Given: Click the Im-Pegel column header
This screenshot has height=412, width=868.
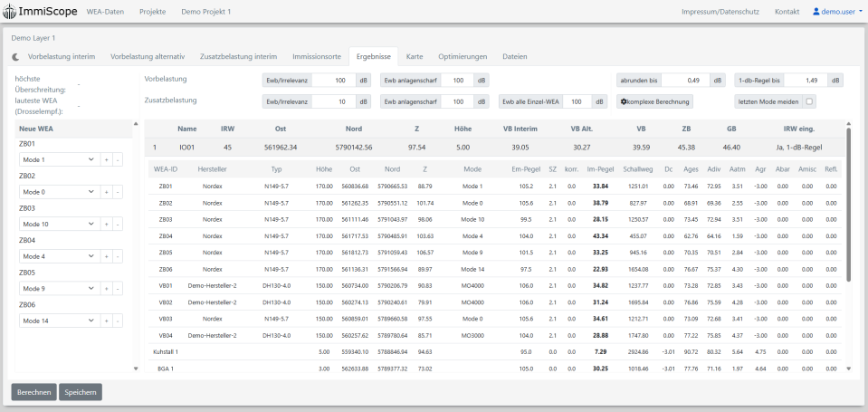Looking at the screenshot, I should (x=601, y=169).
